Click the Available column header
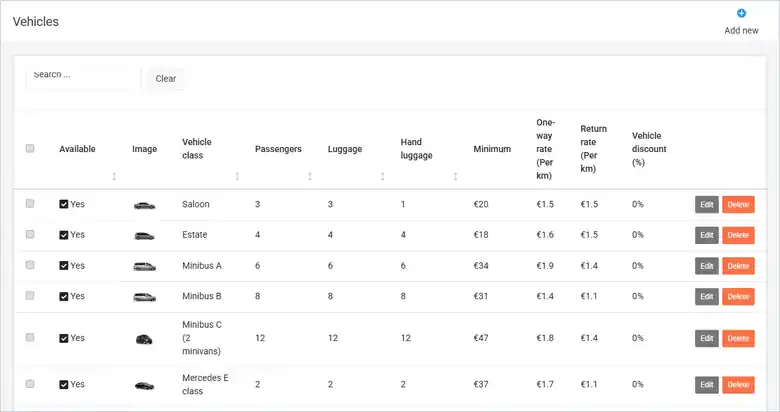 [77, 149]
